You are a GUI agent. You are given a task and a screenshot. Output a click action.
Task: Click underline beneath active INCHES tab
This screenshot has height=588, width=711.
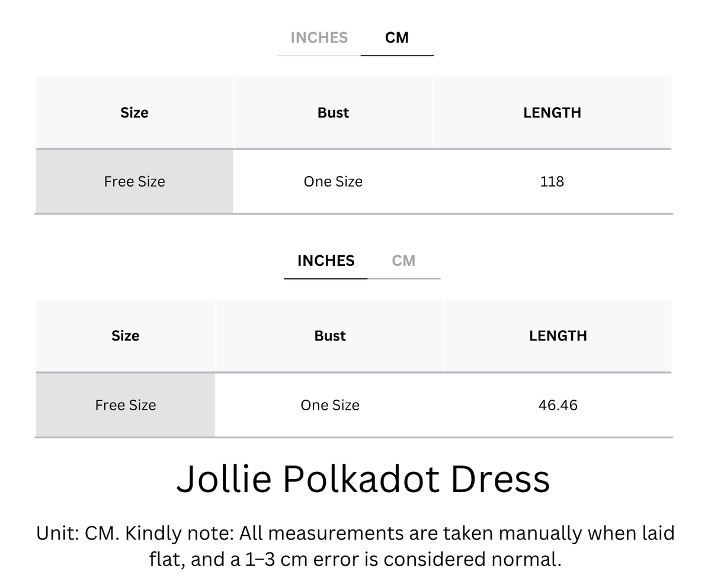(326, 278)
